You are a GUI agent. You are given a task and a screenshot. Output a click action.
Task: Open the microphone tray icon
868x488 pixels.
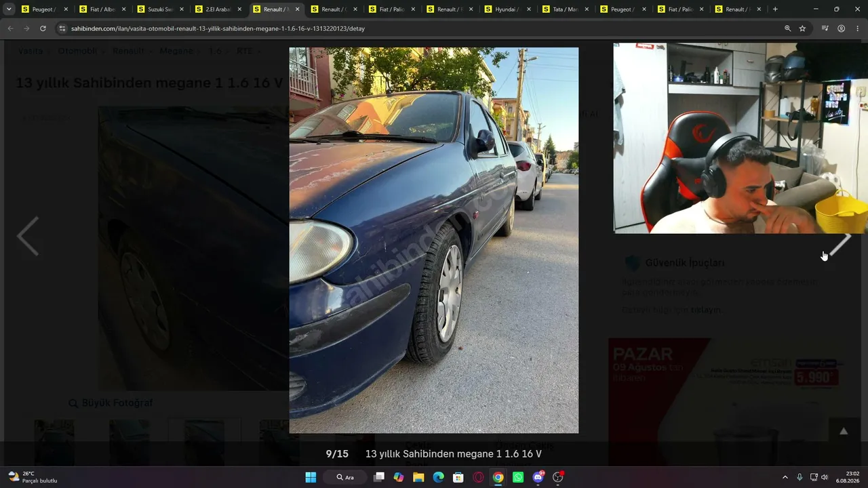(800, 477)
